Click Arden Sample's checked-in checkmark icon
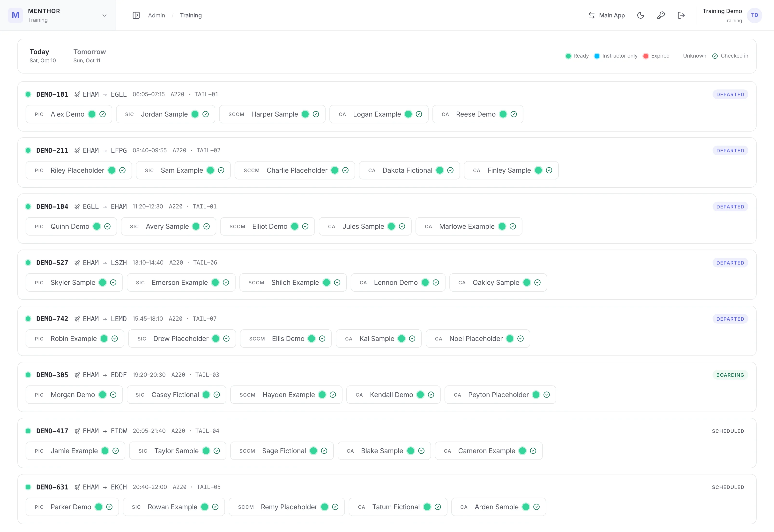This screenshot has width=774, height=532. 536,507
